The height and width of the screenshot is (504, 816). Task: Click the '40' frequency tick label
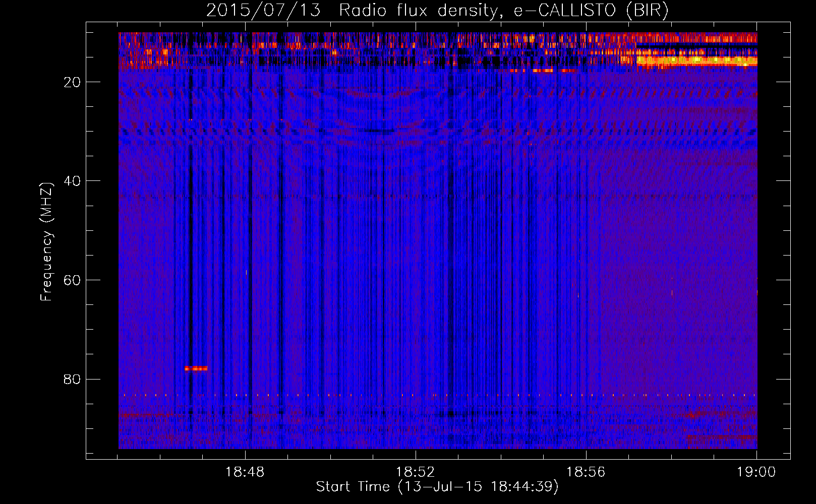point(72,181)
